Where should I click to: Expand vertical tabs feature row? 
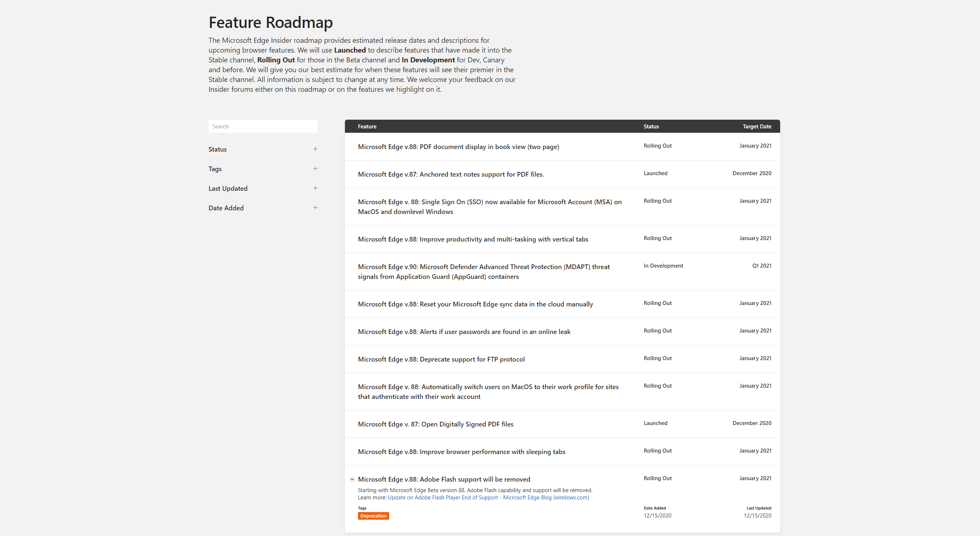473,239
